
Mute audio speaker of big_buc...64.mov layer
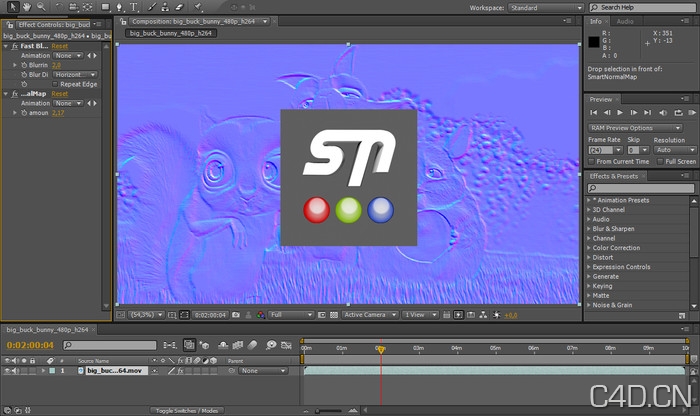coord(15,370)
